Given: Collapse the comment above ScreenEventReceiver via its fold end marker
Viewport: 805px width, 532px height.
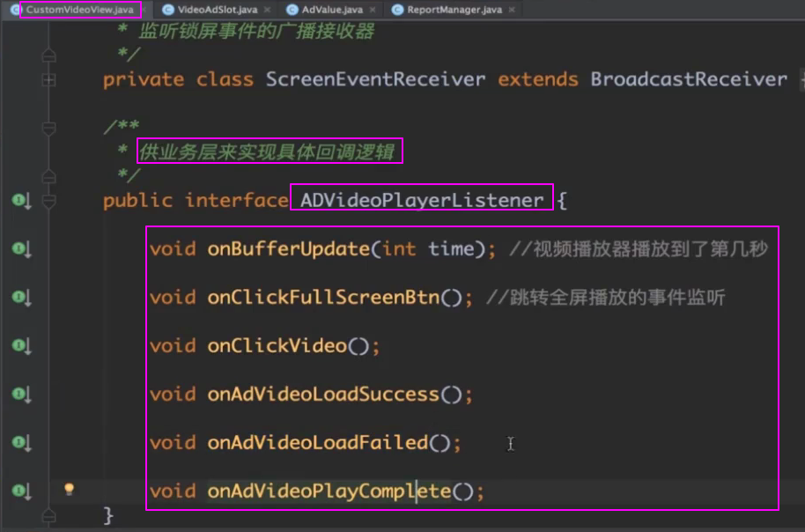Looking at the screenshot, I should (48, 55).
